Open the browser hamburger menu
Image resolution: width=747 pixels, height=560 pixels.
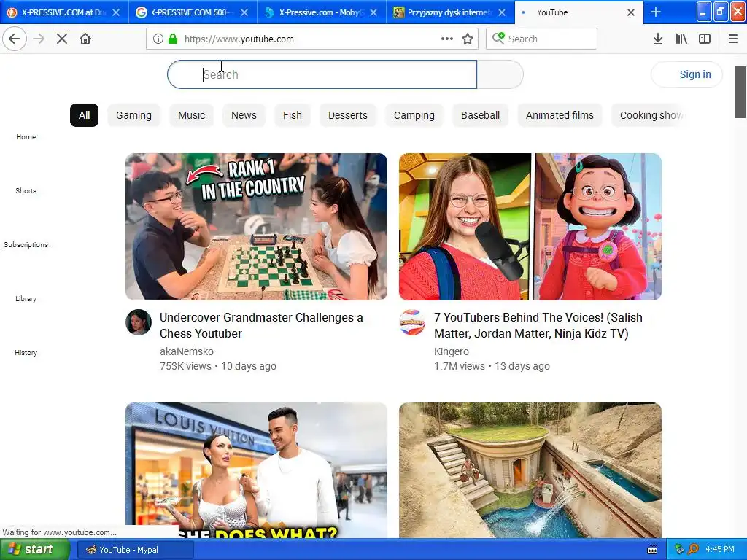tap(733, 39)
